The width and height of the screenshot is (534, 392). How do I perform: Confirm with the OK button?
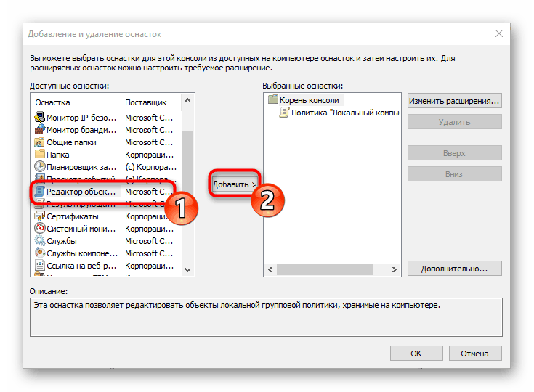point(416,354)
